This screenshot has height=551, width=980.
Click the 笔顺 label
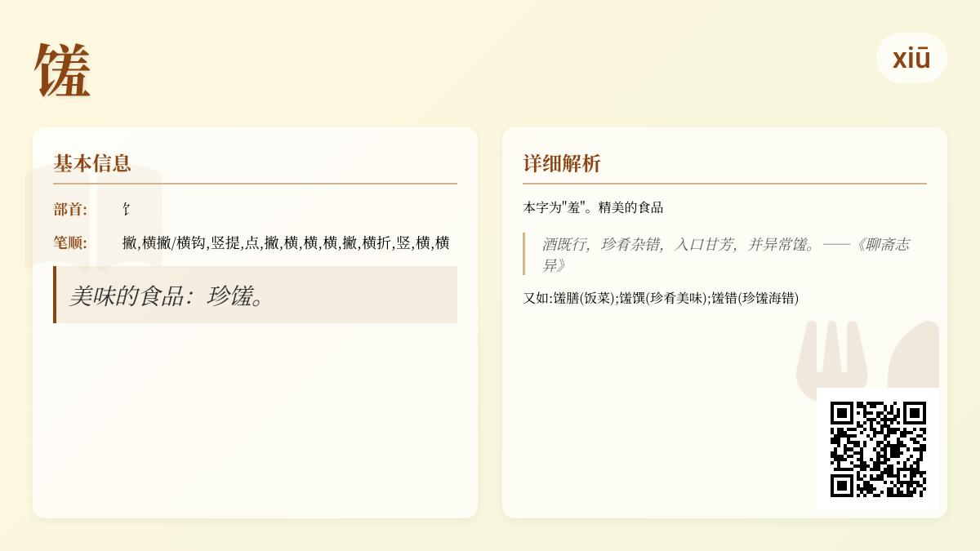(70, 242)
